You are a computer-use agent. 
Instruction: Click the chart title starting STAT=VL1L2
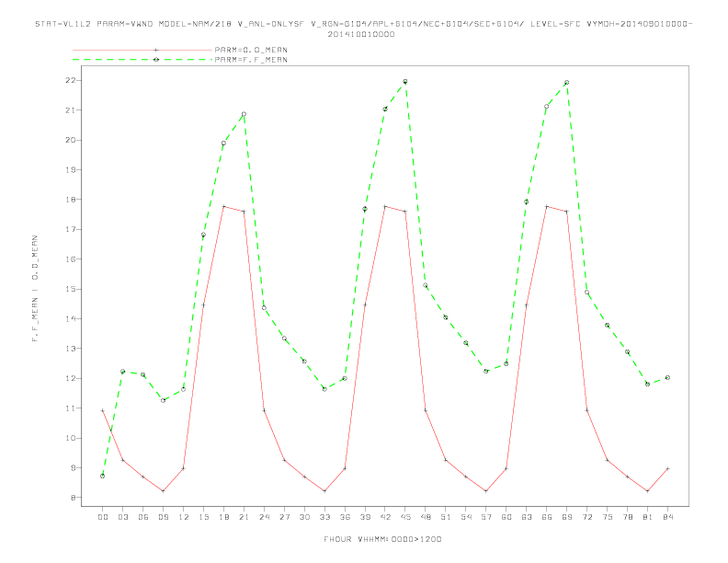[363, 24]
